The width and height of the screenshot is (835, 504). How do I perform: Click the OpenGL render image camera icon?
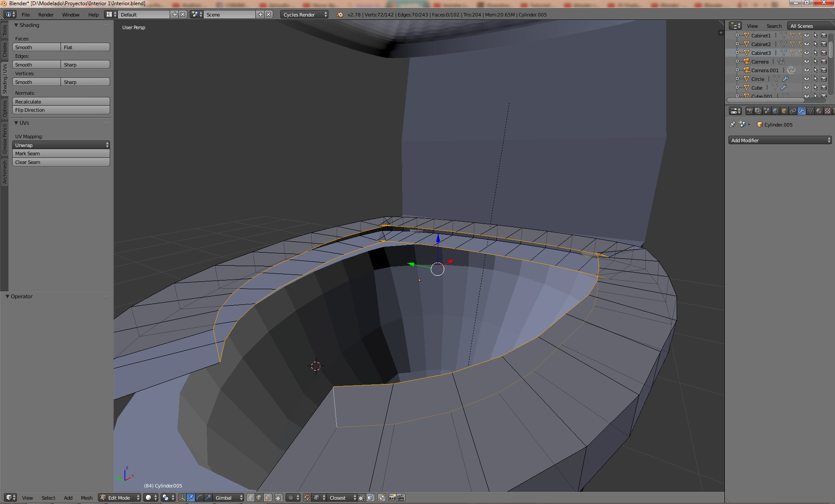coord(392,497)
